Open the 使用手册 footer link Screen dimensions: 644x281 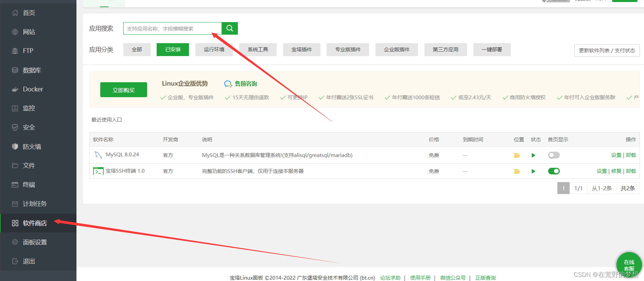pos(420,278)
